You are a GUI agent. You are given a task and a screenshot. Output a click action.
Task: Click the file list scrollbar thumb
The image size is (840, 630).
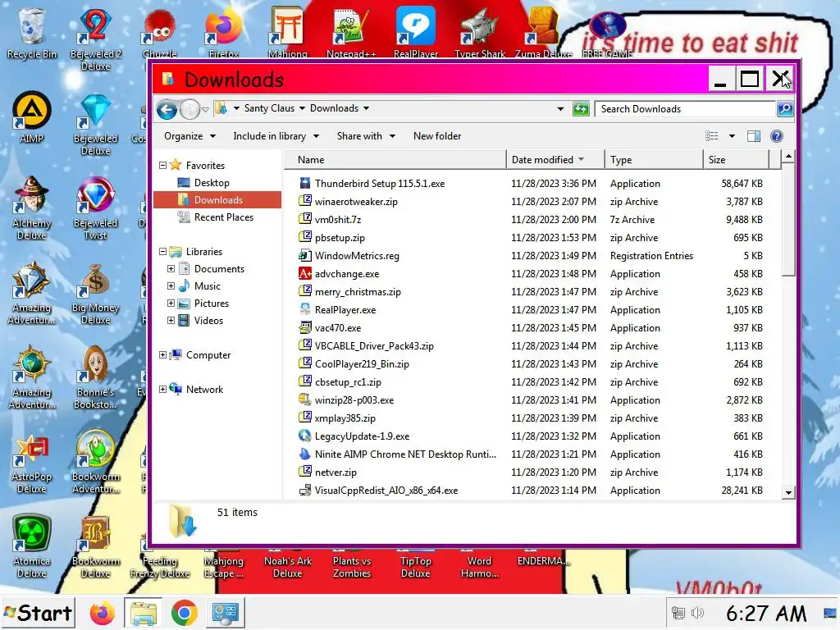click(788, 220)
